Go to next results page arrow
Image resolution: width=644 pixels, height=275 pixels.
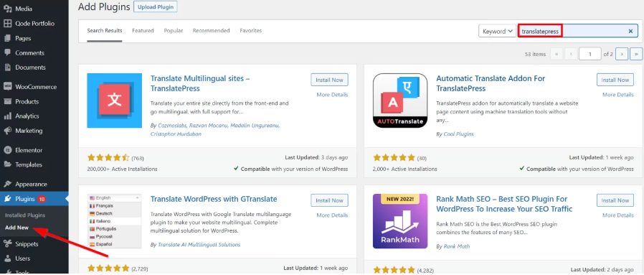tap(622, 54)
